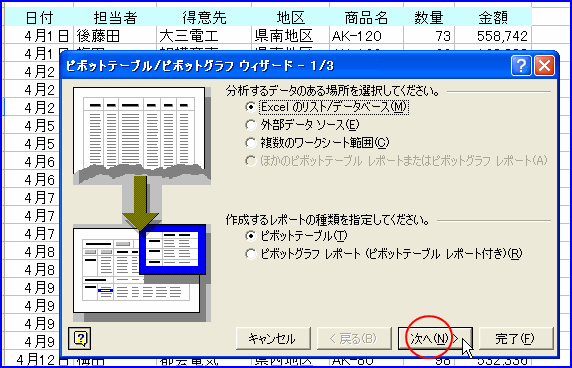The width and height of the screenshot is (572, 368).
Task: Select the 得意先 header cell
Action: (204, 17)
